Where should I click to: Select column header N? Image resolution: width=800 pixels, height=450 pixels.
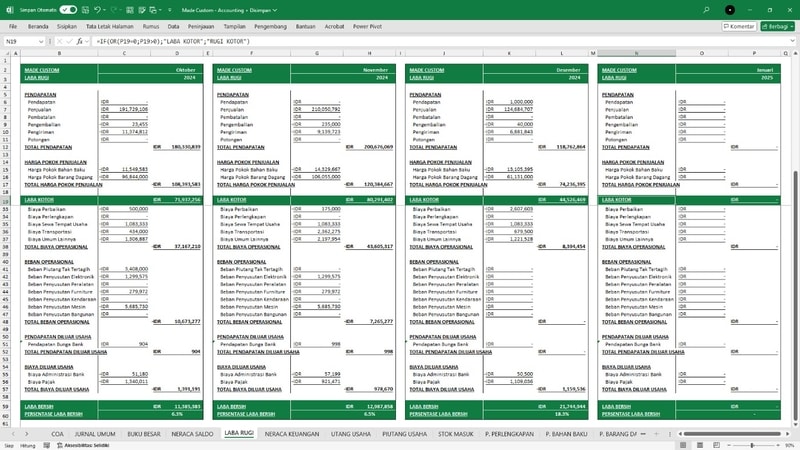(636, 53)
